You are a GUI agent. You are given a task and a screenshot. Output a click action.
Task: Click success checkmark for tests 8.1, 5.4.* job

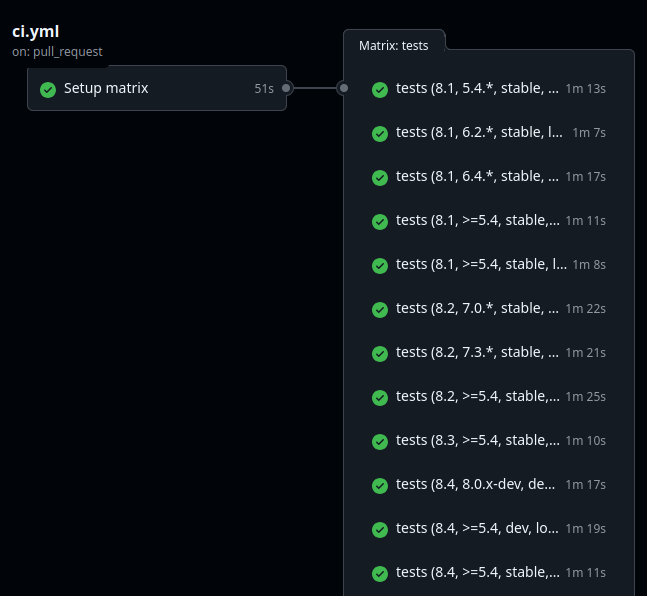click(x=380, y=89)
